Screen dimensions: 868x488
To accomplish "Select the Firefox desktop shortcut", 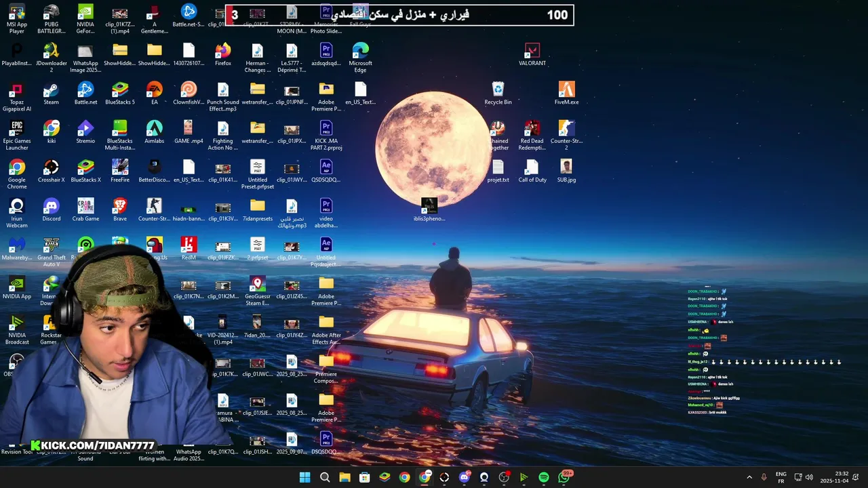I will [x=223, y=55].
